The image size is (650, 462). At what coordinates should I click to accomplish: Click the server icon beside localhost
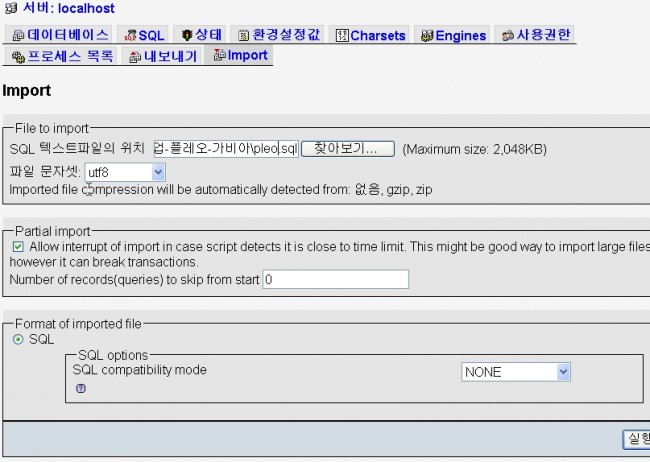pos(11,7)
